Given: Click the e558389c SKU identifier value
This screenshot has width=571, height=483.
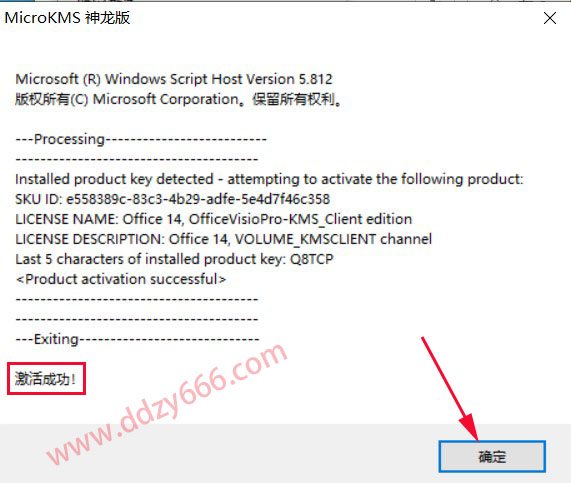Looking at the screenshot, I should point(198,199).
